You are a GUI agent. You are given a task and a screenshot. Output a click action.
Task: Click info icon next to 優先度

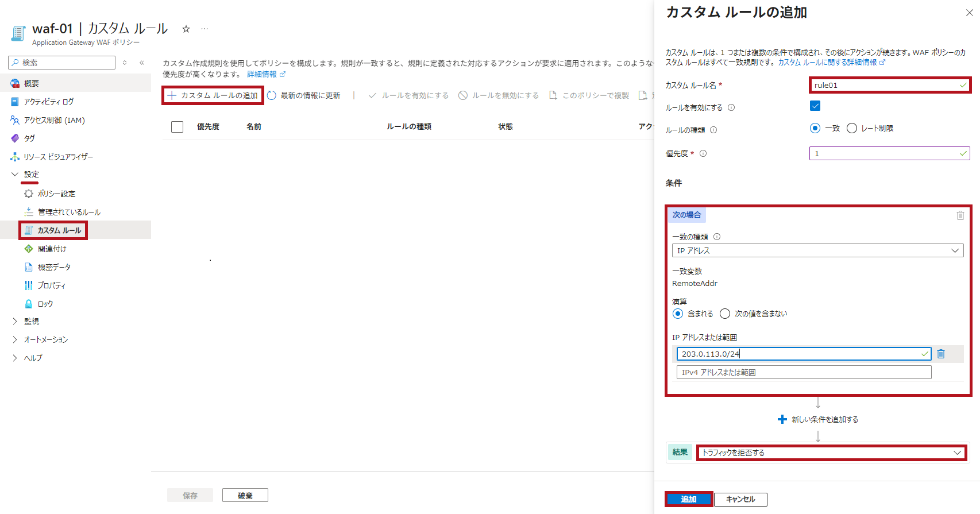pyautogui.click(x=703, y=153)
